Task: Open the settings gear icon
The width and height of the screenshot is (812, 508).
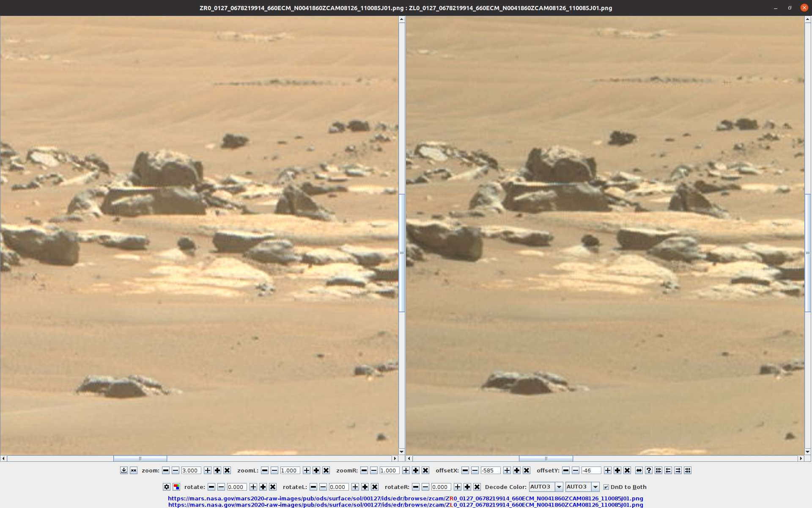Action: [x=167, y=487]
